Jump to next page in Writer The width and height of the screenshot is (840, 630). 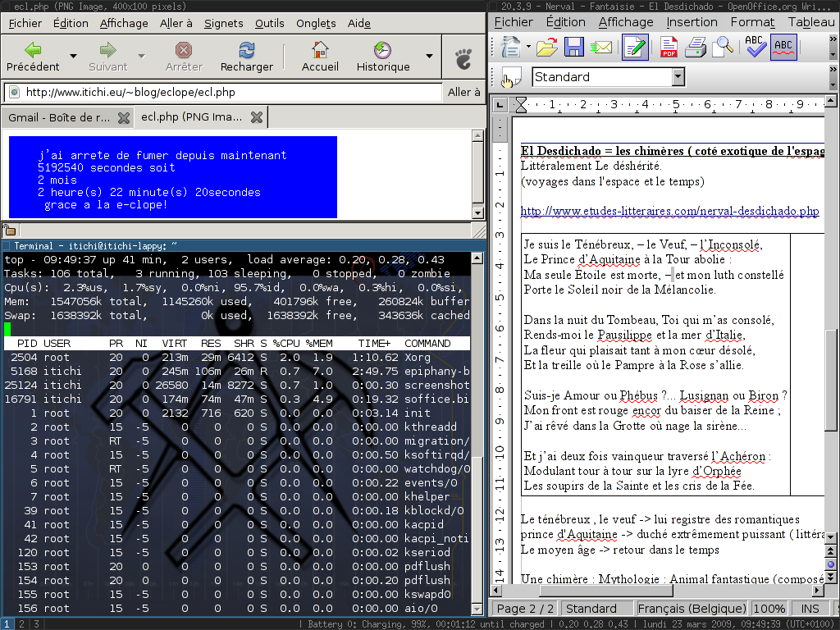[x=830, y=577]
